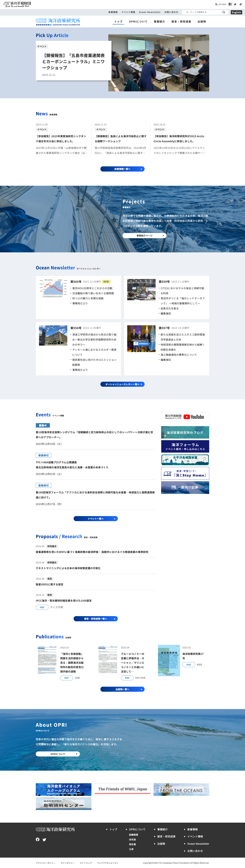Open the 第10回海洋安全保障シンポジウム event
The width and height of the screenshot is (245, 868).
[95, 434]
